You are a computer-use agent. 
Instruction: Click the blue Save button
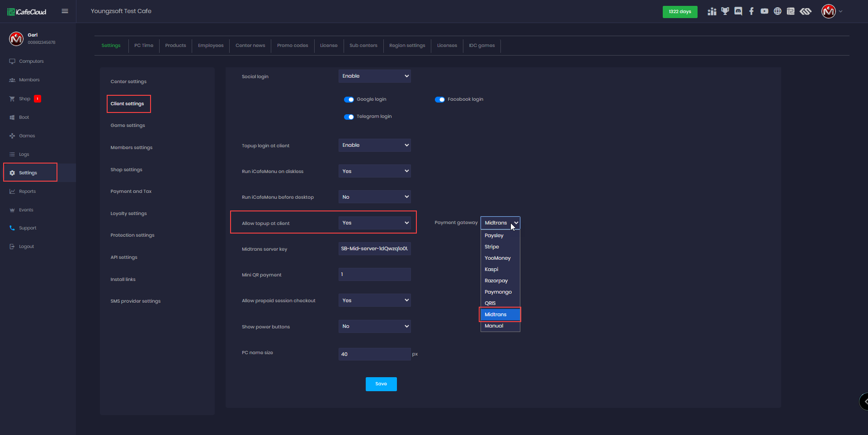(x=381, y=384)
